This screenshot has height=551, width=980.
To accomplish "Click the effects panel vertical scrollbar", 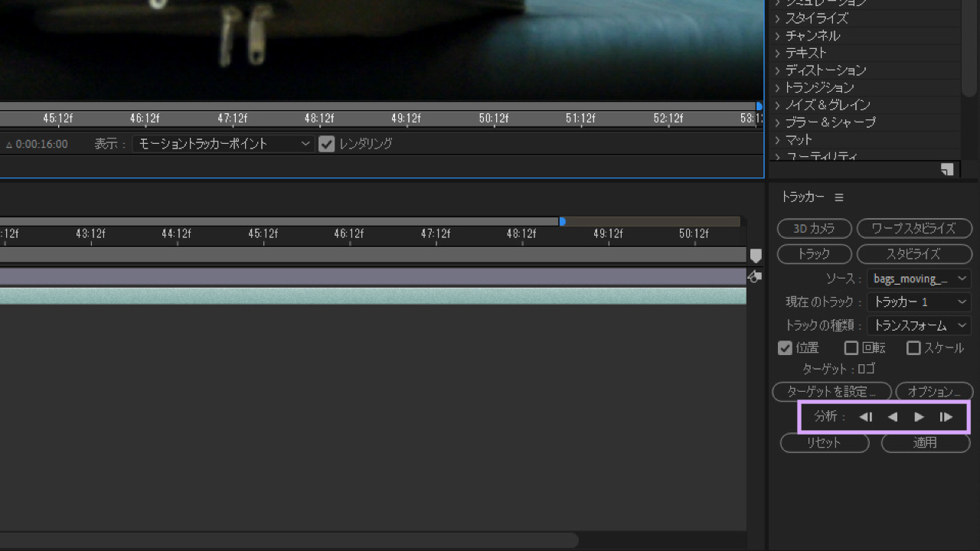I will tap(969, 47).
